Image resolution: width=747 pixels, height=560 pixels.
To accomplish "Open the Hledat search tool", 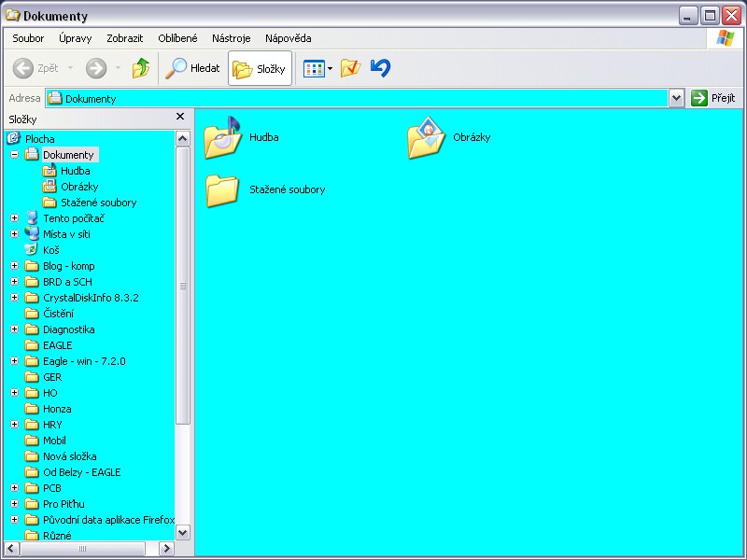I will pyautogui.click(x=192, y=68).
